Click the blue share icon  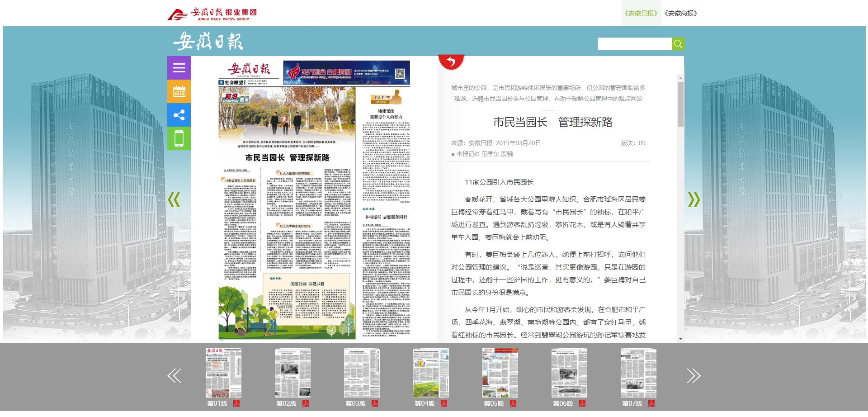[x=179, y=115]
